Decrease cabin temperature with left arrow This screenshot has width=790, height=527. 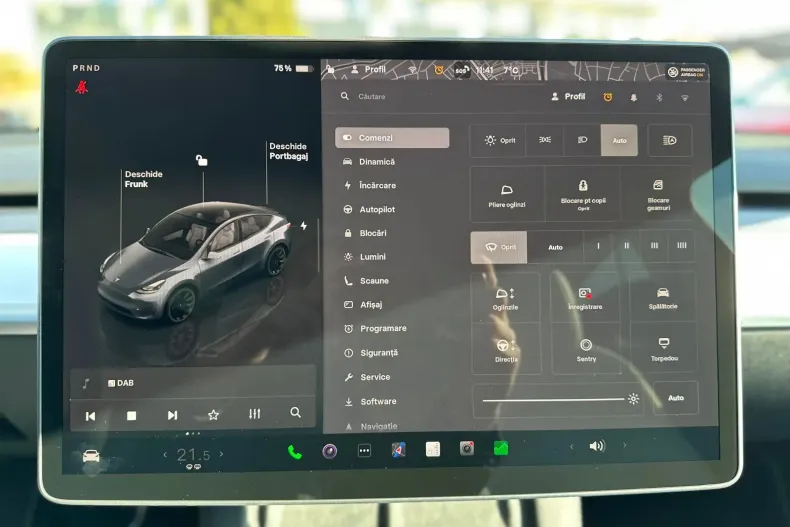coord(165,454)
